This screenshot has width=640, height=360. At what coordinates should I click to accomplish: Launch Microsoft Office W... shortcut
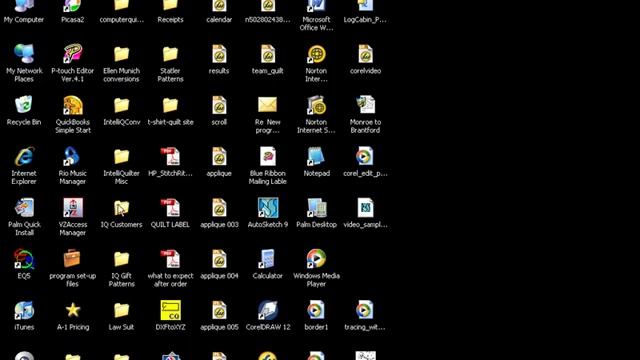point(316,6)
